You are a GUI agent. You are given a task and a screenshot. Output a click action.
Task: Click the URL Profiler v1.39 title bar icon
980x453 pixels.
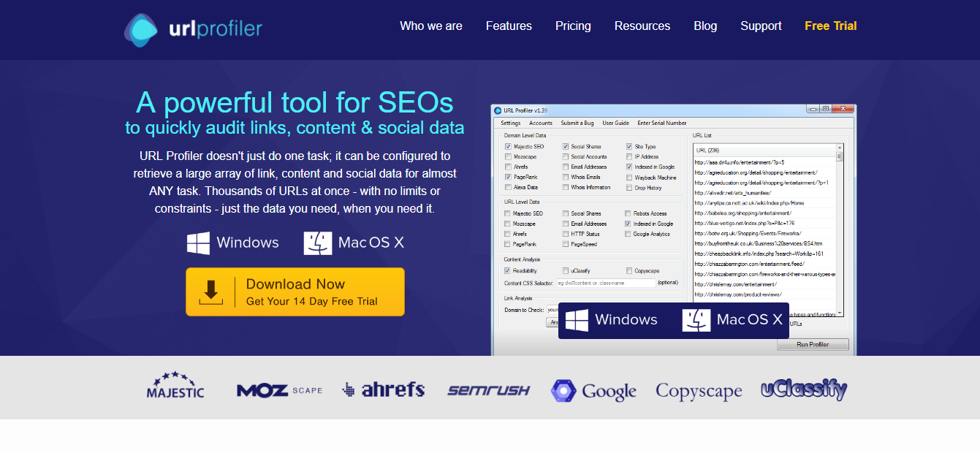[x=498, y=110]
